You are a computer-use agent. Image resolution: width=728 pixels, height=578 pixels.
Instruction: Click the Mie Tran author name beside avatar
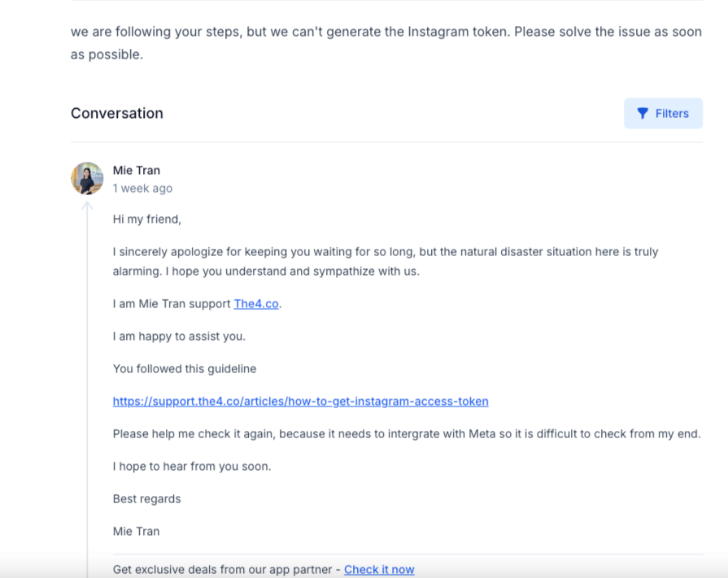tap(137, 170)
